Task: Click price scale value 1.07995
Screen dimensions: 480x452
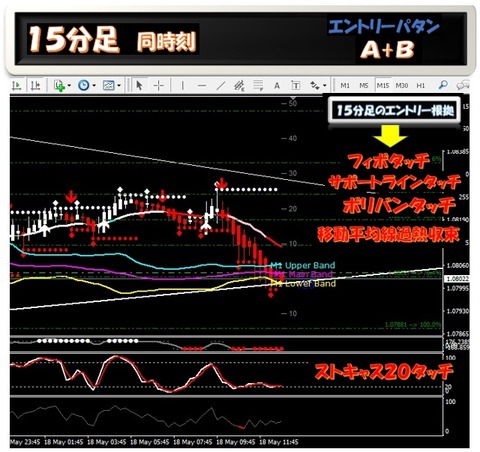Action: point(457,288)
